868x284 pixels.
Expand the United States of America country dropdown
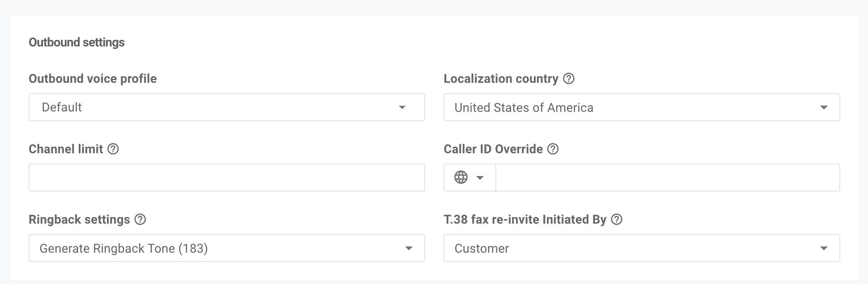(x=642, y=107)
